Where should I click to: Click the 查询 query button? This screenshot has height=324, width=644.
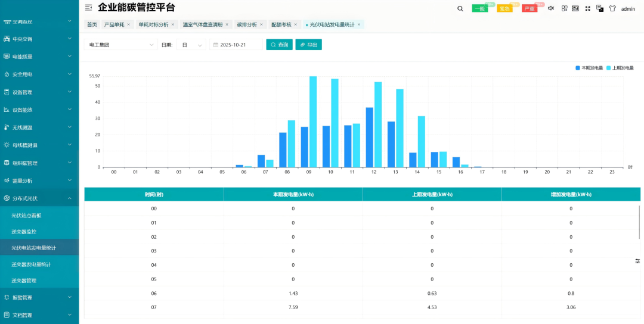pos(279,45)
